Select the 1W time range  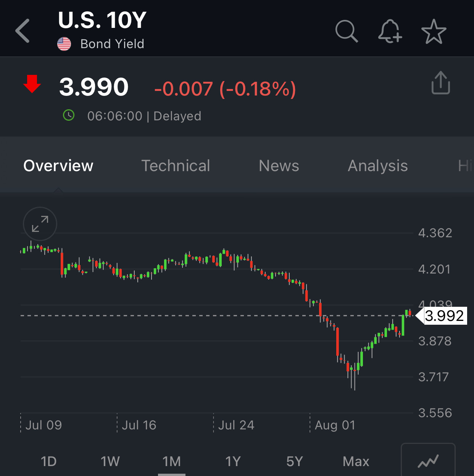point(110,461)
